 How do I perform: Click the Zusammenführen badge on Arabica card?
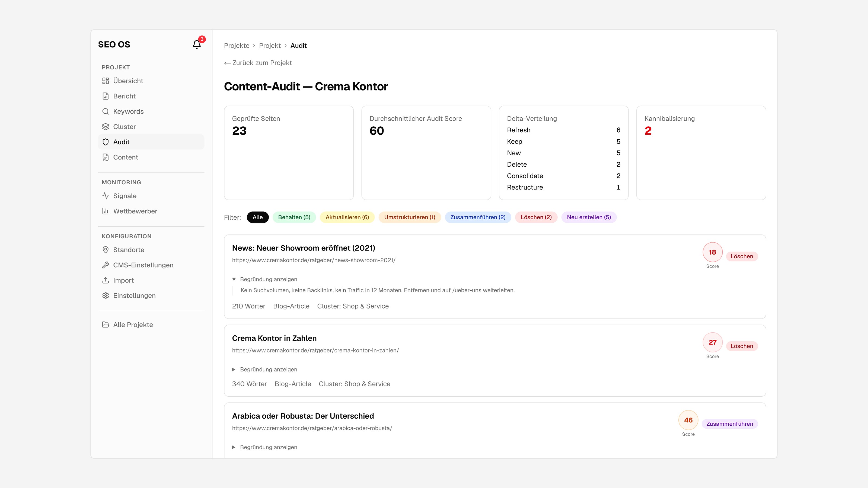[x=729, y=424]
